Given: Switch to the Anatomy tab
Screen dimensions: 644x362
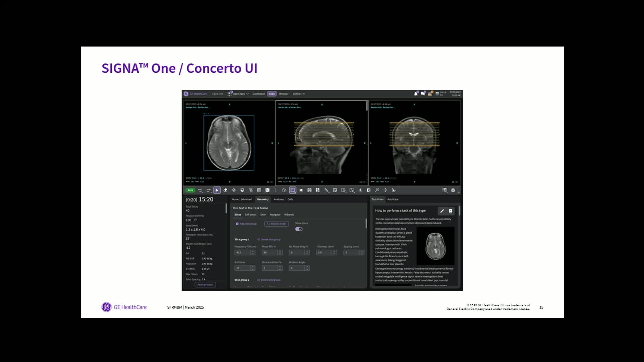Looking at the screenshot, I should click(278, 199).
